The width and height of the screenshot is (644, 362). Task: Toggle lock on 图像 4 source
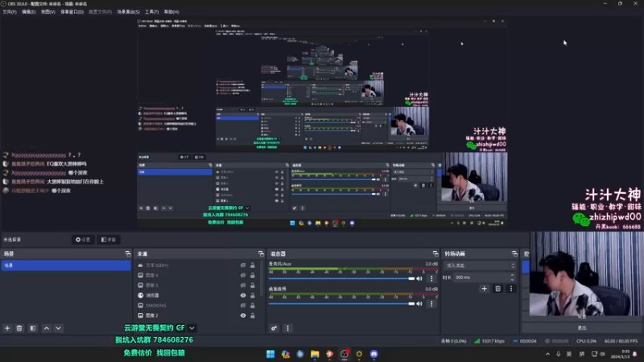253,275
